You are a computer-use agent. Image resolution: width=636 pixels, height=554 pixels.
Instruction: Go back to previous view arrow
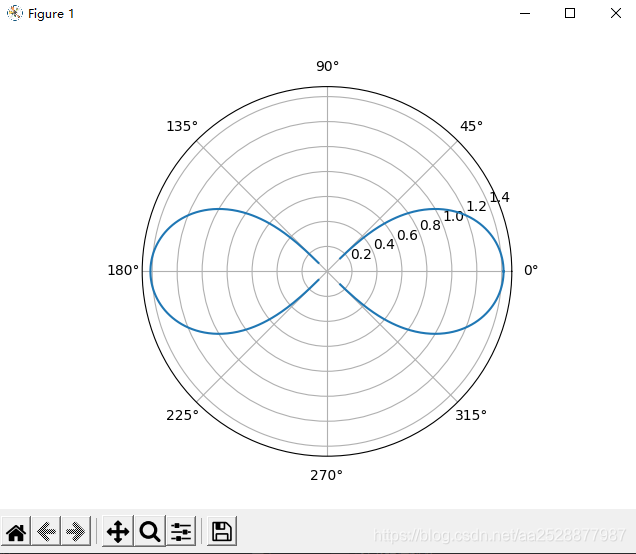[46, 531]
